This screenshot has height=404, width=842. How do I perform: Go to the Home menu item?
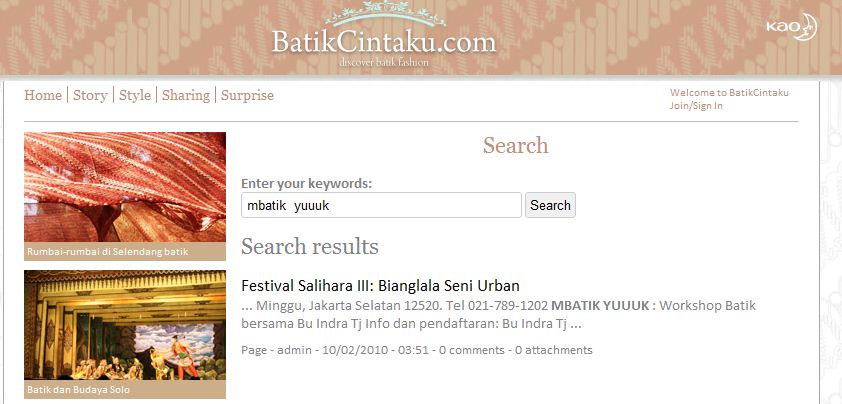[43, 95]
